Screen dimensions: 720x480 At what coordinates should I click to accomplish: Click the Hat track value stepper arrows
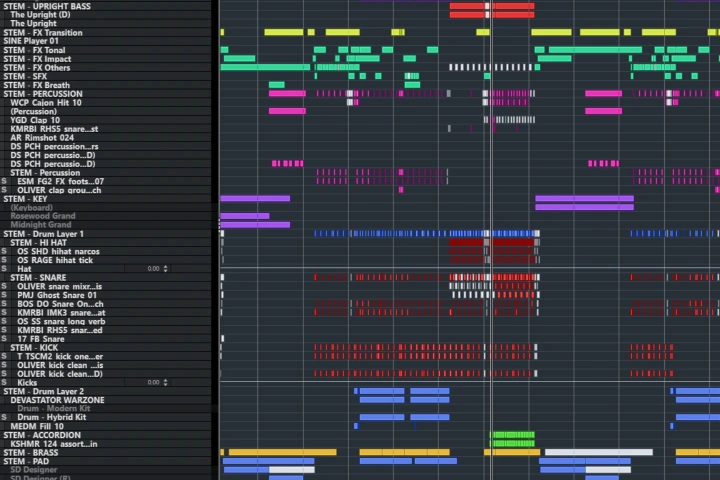[166, 269]
